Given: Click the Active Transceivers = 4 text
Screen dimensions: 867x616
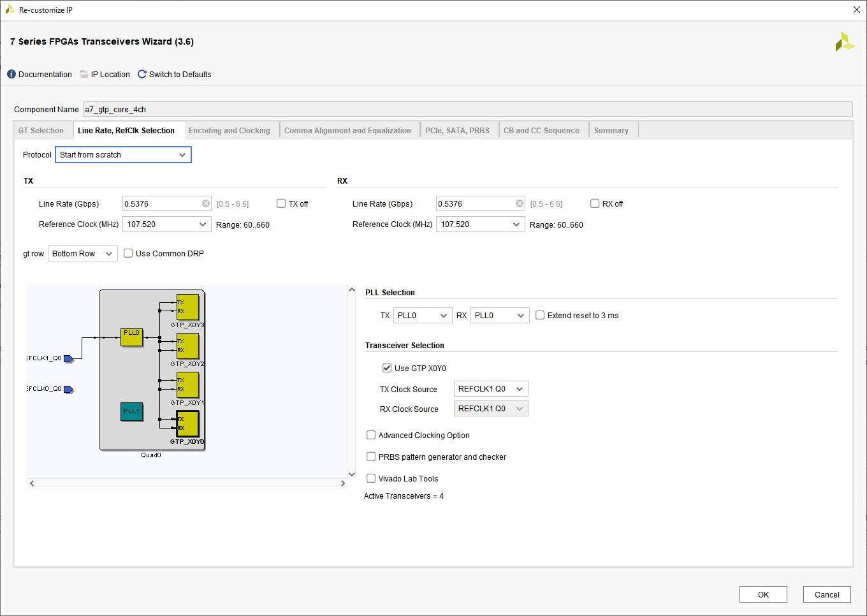Looking at the screenshot, I should click(x=404, y=496).
